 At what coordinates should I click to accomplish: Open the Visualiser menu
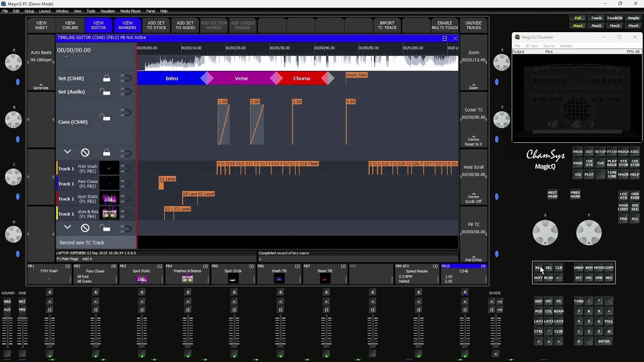coord(108,11)
